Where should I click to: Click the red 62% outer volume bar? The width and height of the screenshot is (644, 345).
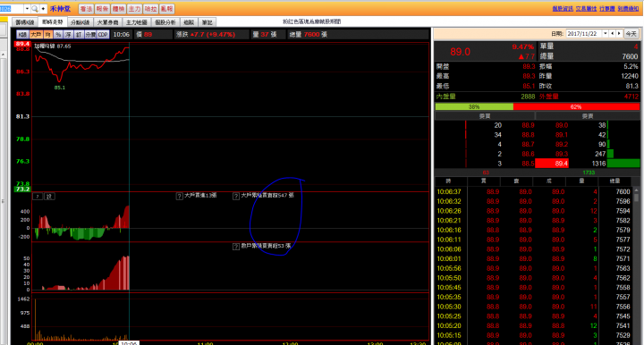pyautogui.click(x=576, y=106)
